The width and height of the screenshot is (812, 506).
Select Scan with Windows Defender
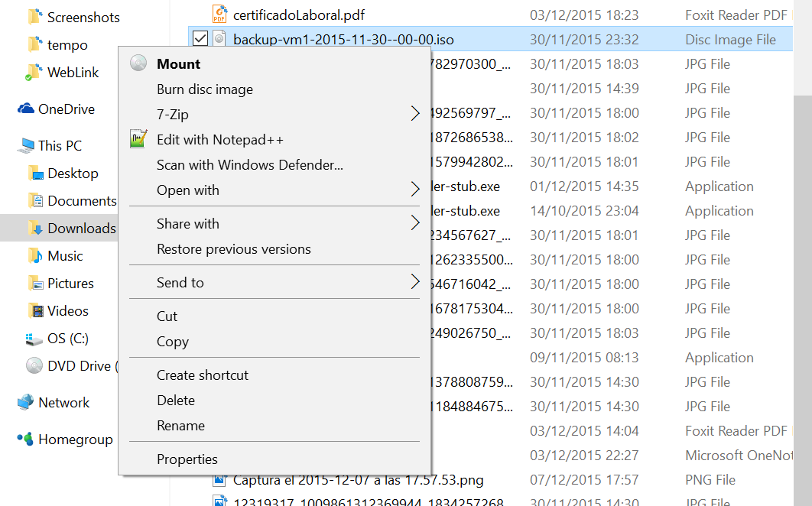coord(274,164)
